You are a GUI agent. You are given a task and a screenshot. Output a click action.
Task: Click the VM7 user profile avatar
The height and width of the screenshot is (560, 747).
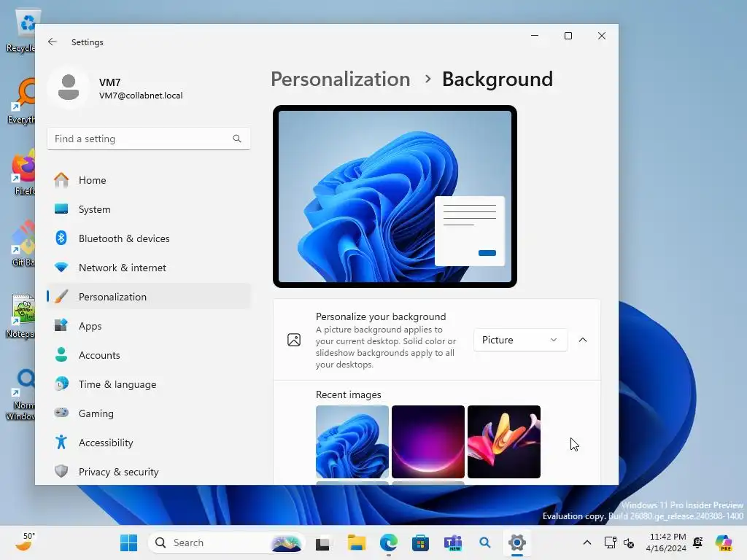click(69, 87)
